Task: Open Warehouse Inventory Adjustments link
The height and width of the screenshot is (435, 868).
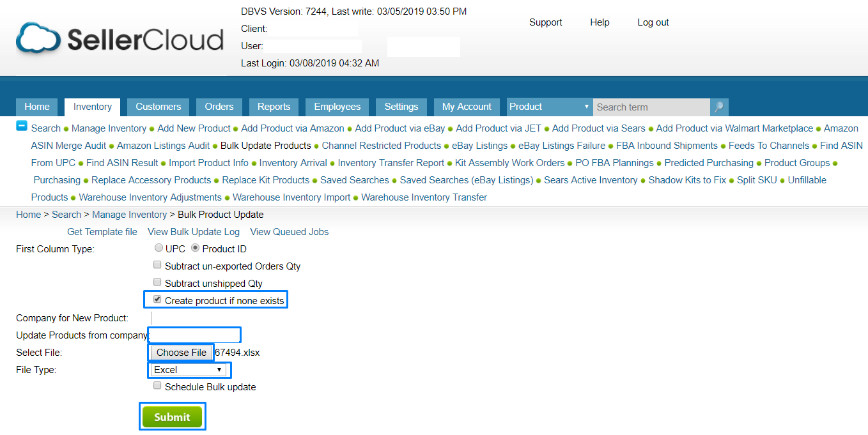Action: pyautogui.click(x=150, y=197)
